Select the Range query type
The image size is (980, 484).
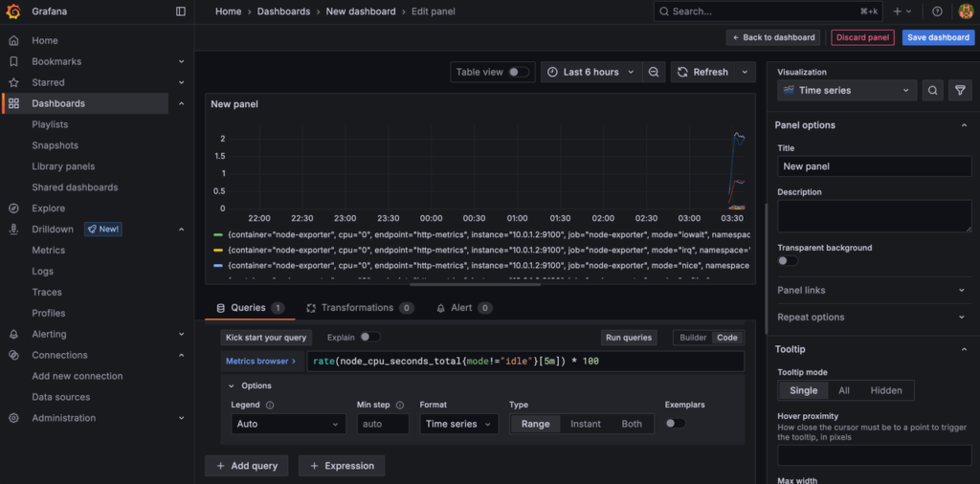[536, 424]
